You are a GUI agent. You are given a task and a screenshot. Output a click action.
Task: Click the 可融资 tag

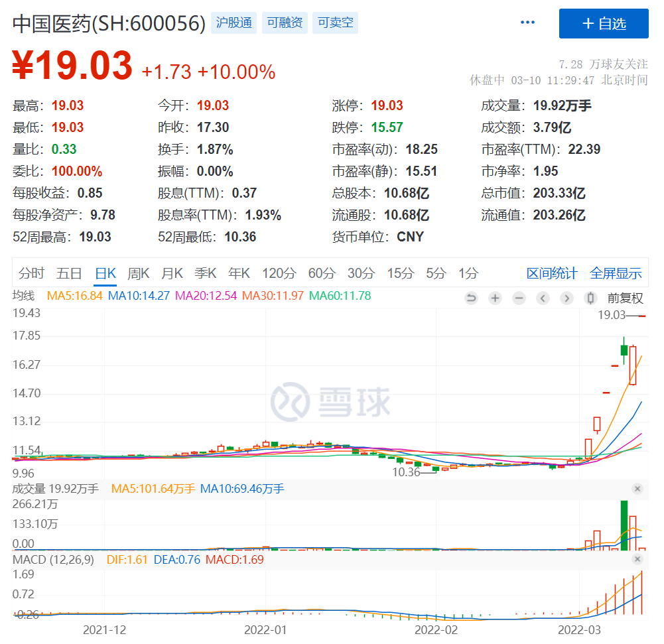tap(285, 23)
